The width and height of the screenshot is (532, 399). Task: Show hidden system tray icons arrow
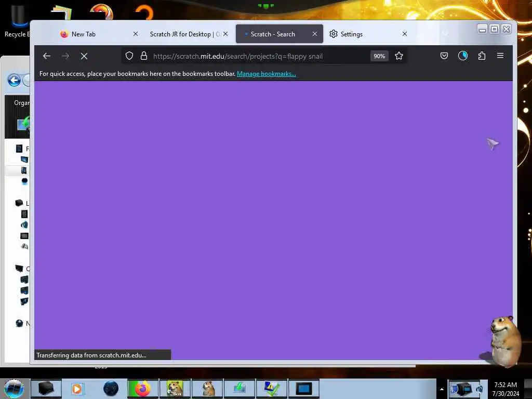(x=442, y=389)
